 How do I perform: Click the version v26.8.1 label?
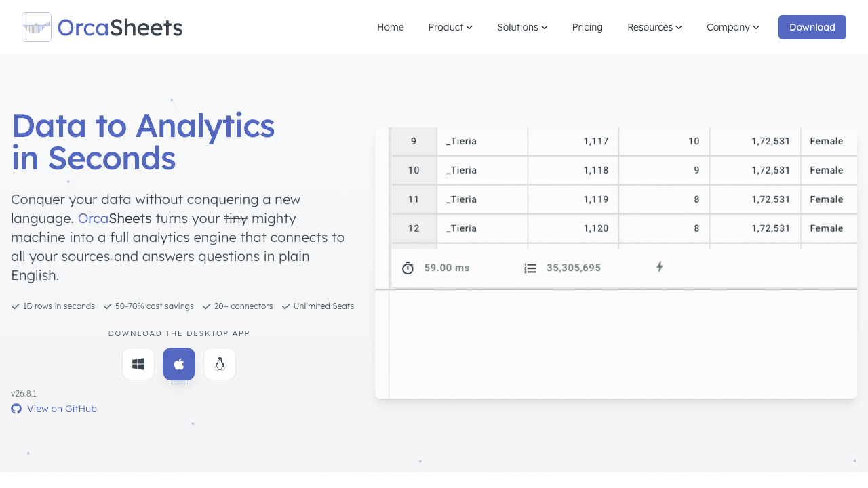click(24, 394)
